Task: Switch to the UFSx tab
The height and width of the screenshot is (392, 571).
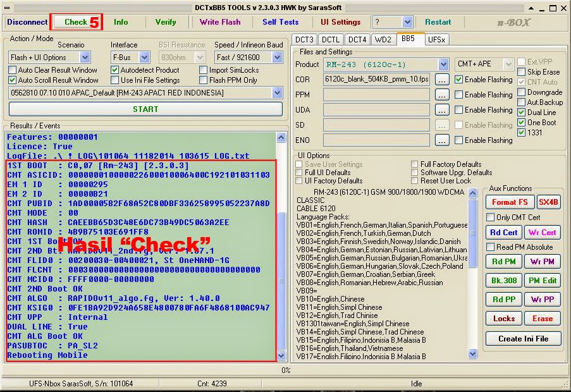Action: (x=436, y=39)
